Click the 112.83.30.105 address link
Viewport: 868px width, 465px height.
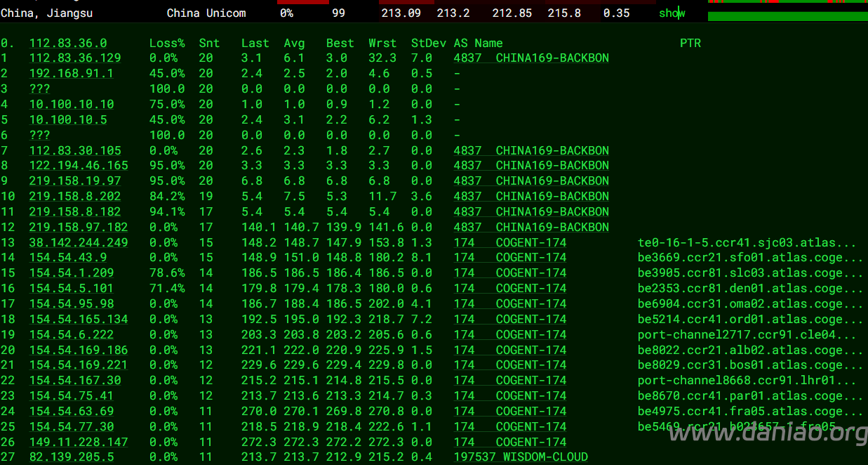(x=75, y=151)
